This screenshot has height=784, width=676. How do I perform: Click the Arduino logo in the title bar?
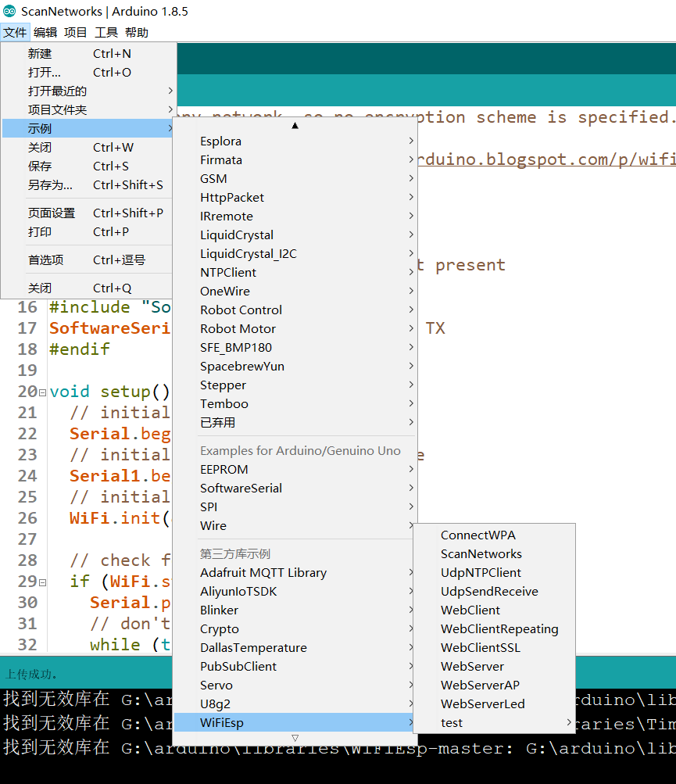click(x=11, y=12)
